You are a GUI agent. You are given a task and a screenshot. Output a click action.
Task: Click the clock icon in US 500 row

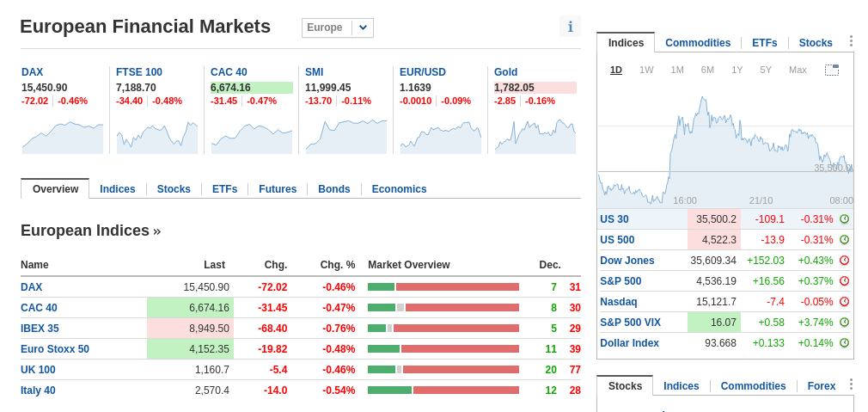point(844,240)
